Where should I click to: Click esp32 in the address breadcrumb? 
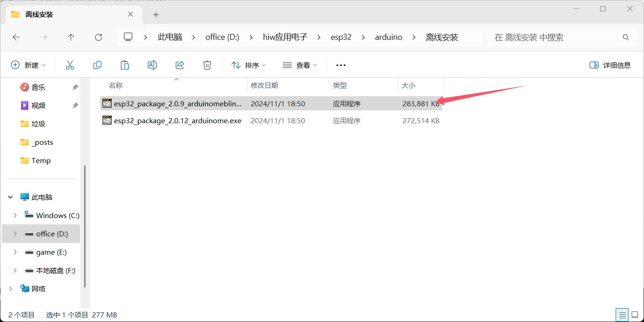341,37
